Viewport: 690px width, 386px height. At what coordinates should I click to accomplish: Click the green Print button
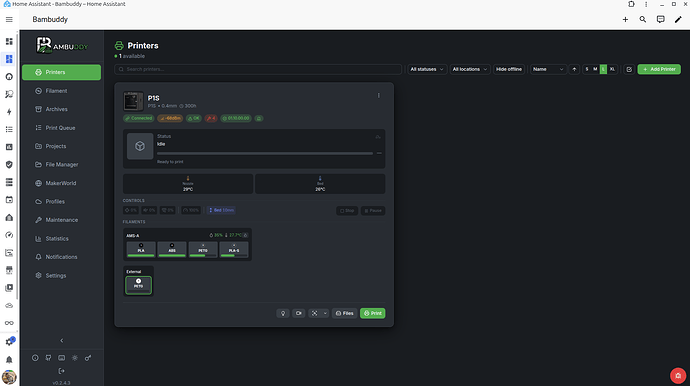[x=373, y=313]
